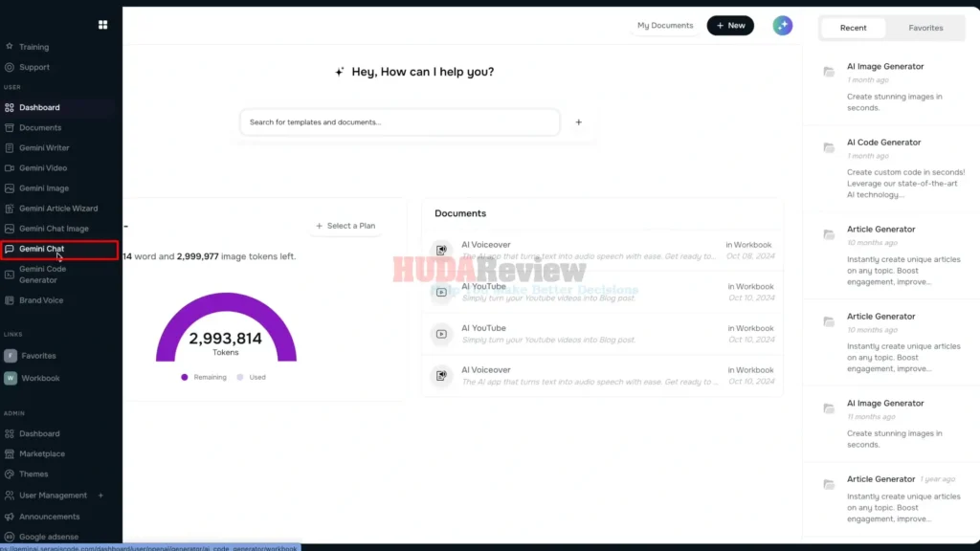Click the Training star icon
980x551 pixels.
click(x=10, y=46)
